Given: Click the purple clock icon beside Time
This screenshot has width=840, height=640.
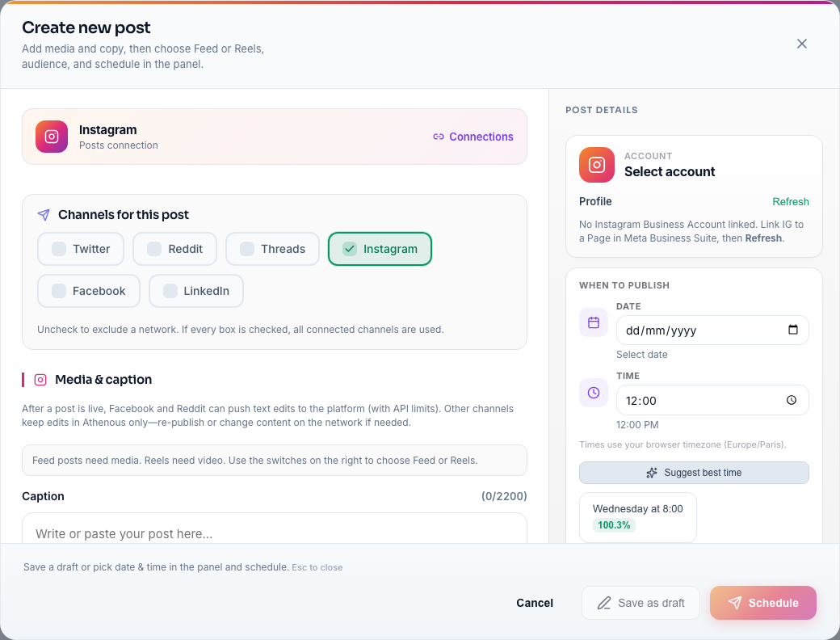Looking at the screenshot, I should [594, 393].
